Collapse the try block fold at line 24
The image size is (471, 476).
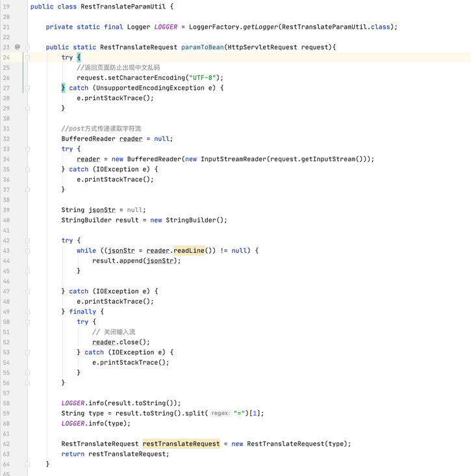coord(27,57)
